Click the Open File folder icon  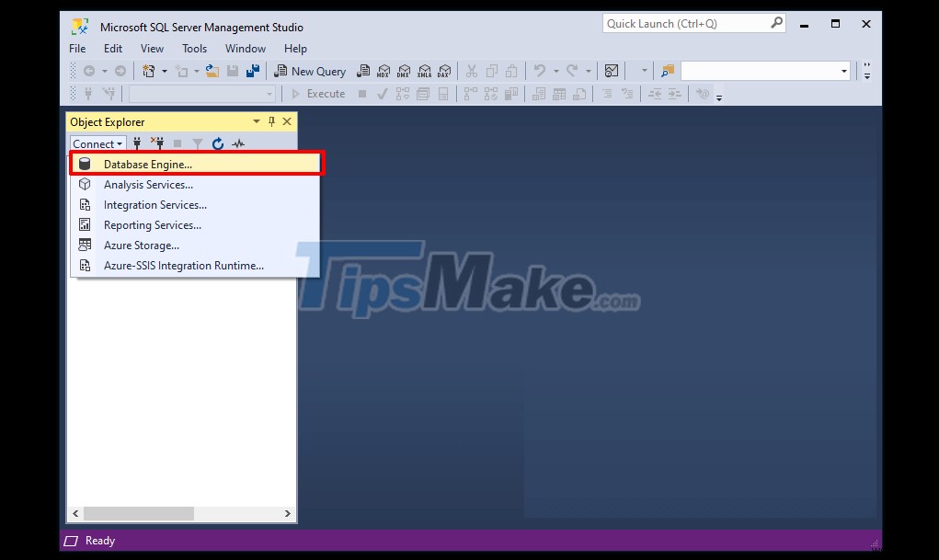tap(212, 72)
